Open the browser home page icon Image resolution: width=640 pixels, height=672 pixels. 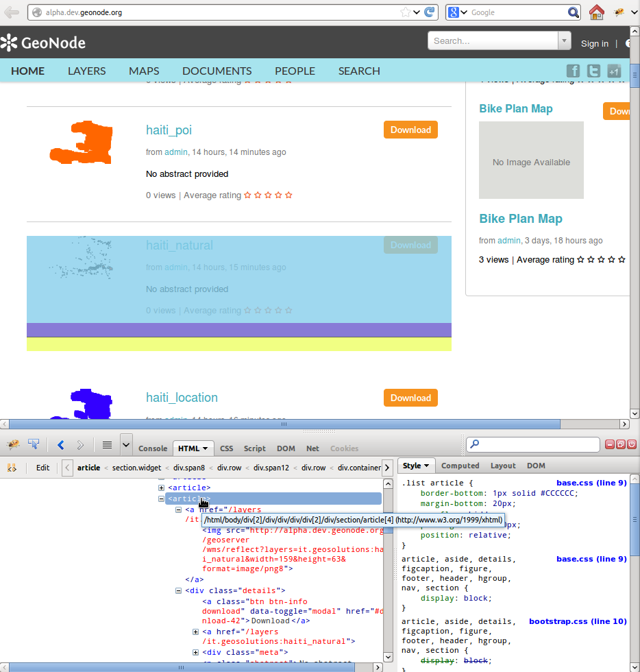coord(596,12)
